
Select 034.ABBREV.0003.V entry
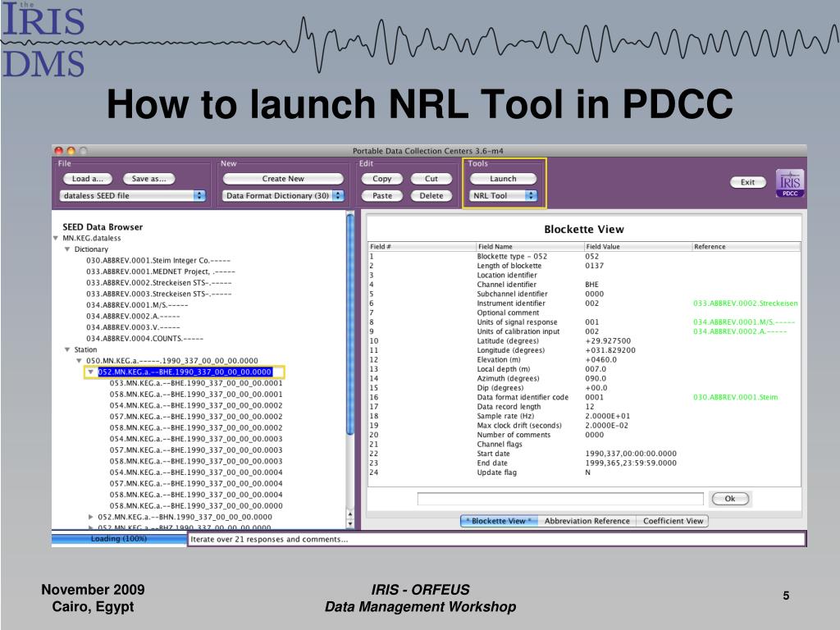133,327
